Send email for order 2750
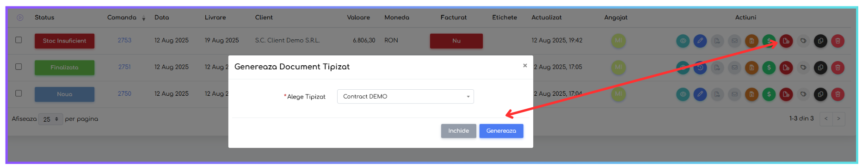 [x=734, y=94]
